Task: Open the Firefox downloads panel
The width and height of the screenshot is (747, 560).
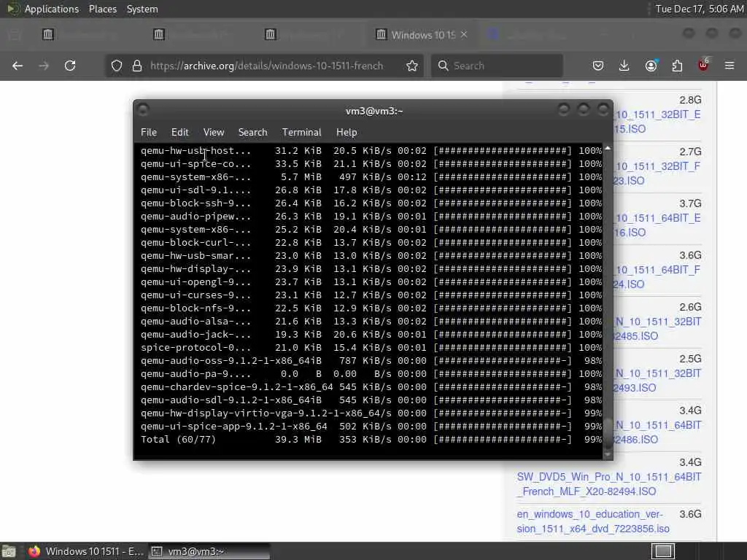Action: coord(624,66)
